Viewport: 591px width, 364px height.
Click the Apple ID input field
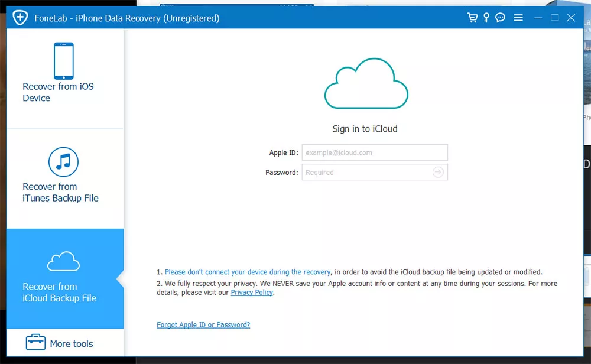375,152
